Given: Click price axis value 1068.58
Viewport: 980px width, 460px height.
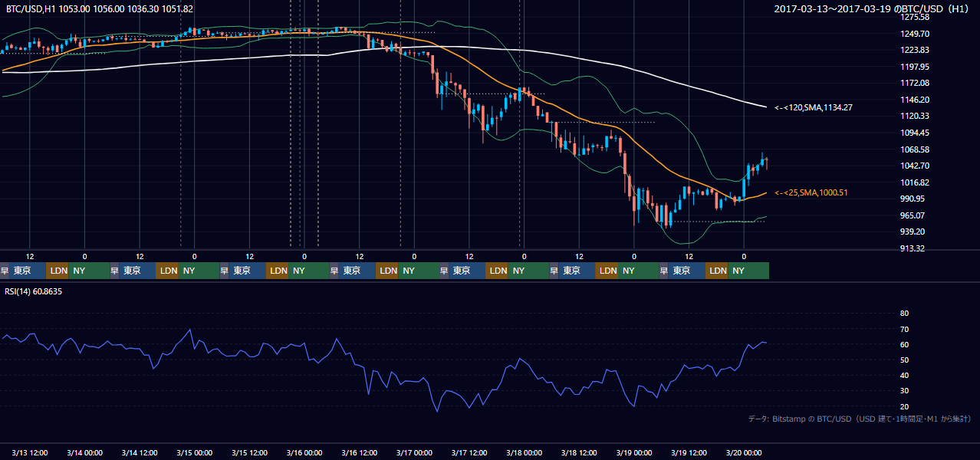Looking at the screenshot, I should pos(914,149).
